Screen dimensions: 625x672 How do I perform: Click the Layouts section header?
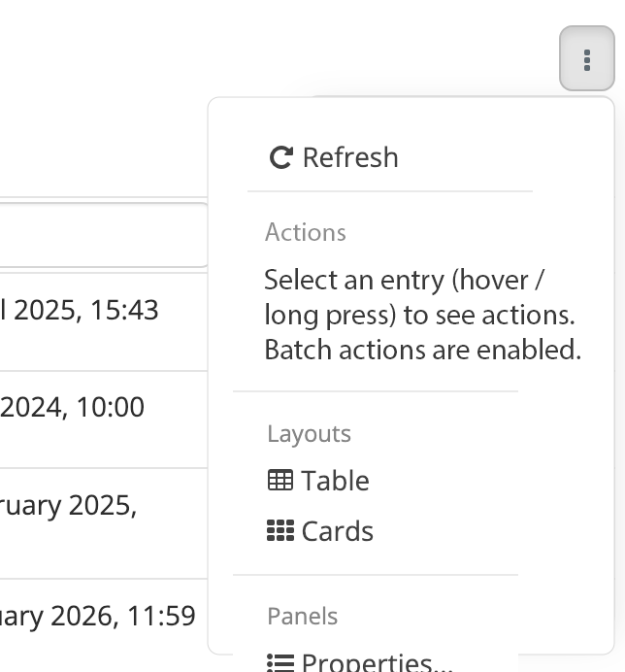tap(309, 434)
